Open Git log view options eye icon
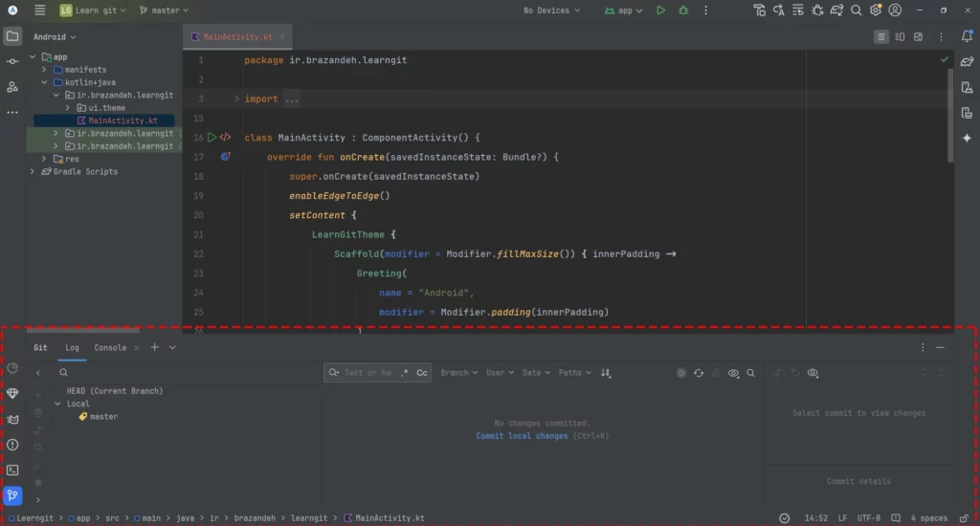 (733, 373)
